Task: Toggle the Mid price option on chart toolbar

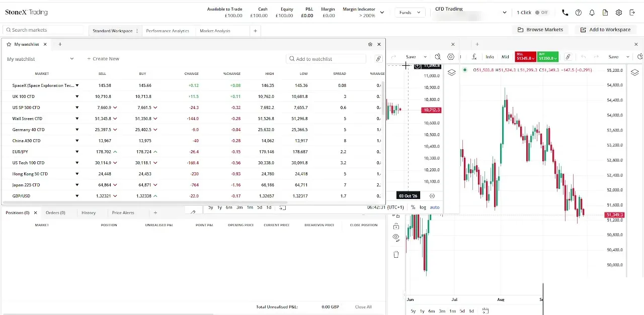Action: coord(505,57)
